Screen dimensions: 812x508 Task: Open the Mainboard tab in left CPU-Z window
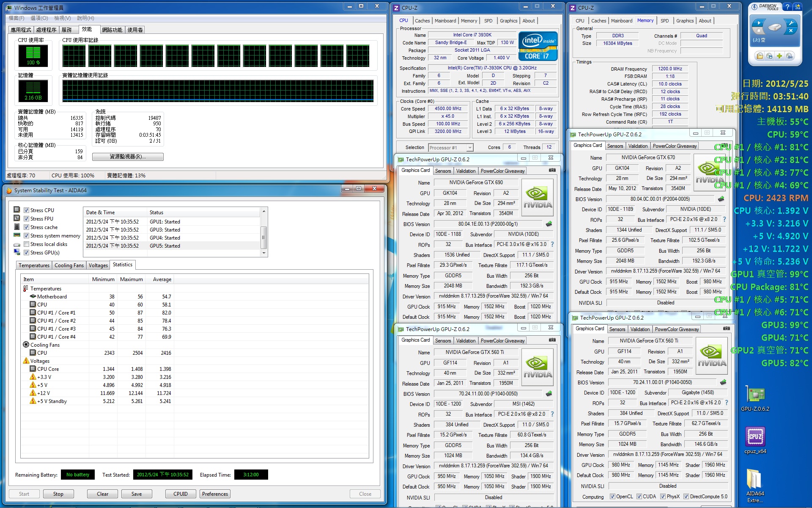(445, 21)
